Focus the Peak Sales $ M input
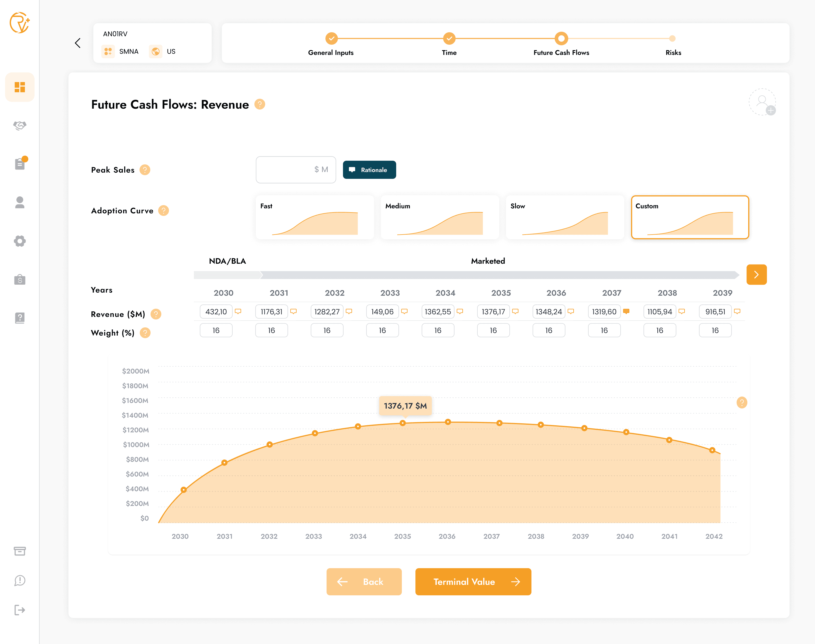This screenshot has width=815, height=644. pos(295,170)
